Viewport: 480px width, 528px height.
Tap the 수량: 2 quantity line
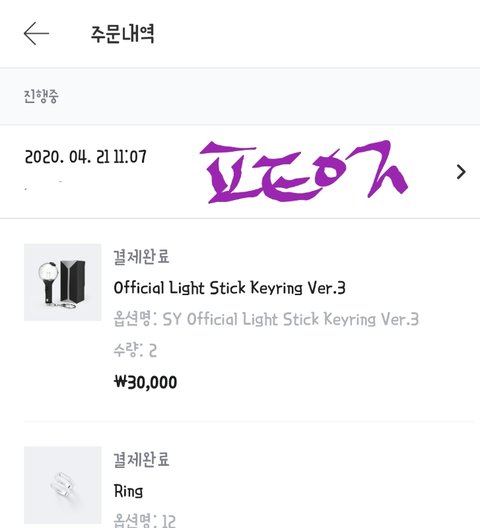135,350
